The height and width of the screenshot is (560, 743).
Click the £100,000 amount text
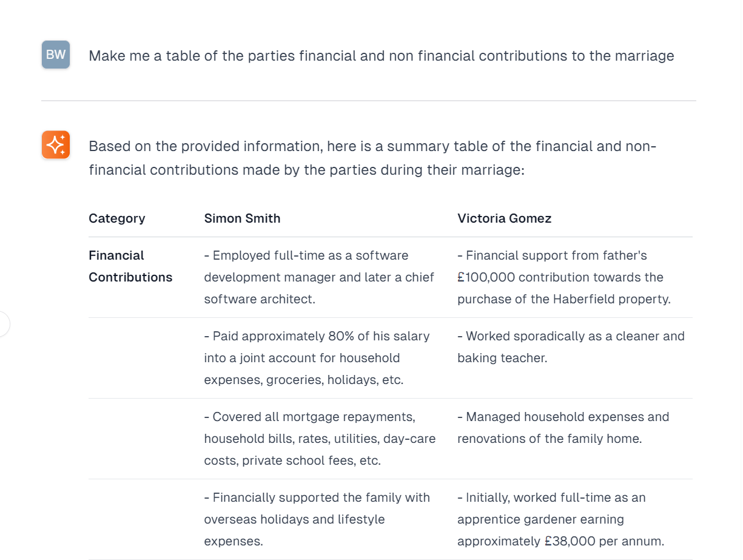click(x=486, y=277)
